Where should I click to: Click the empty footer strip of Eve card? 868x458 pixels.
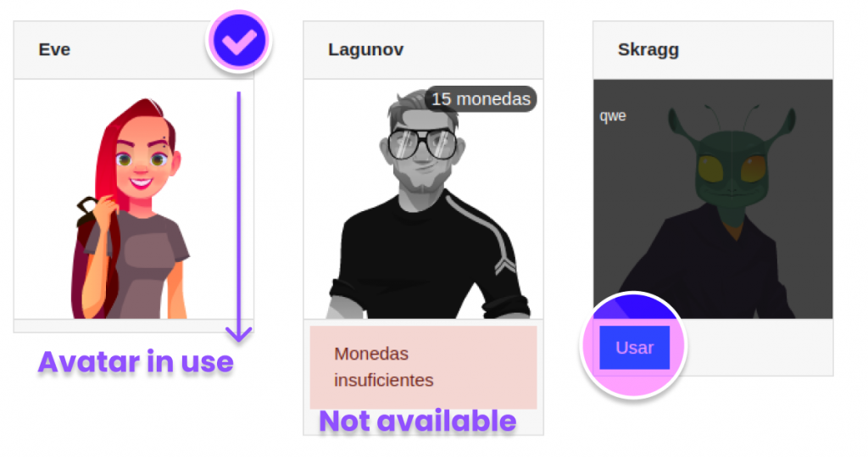(133, 327)
